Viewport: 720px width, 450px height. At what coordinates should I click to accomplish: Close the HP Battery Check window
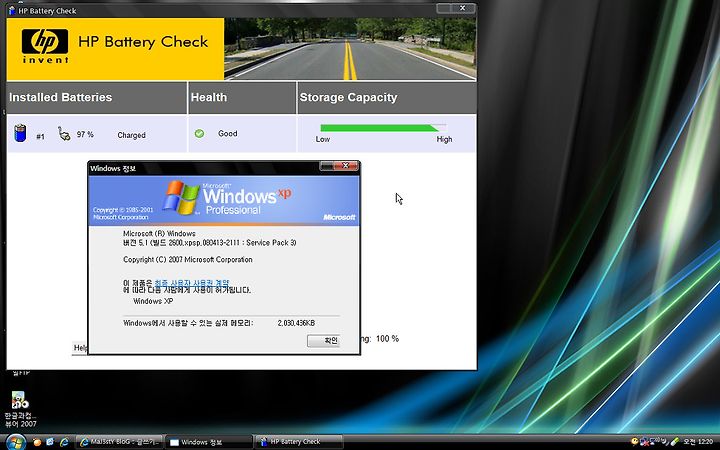coord(463,8)
